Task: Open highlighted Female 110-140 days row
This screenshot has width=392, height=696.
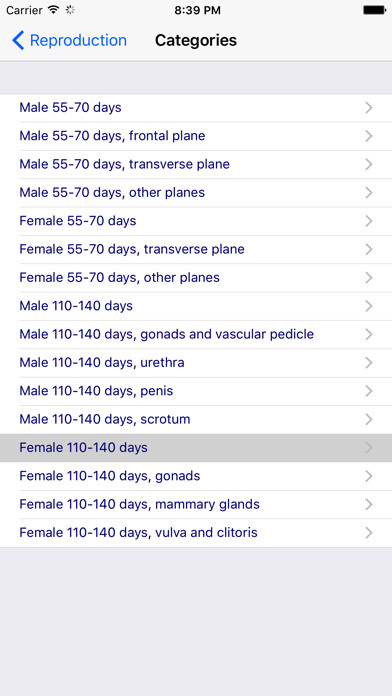Action: [196, 448]
